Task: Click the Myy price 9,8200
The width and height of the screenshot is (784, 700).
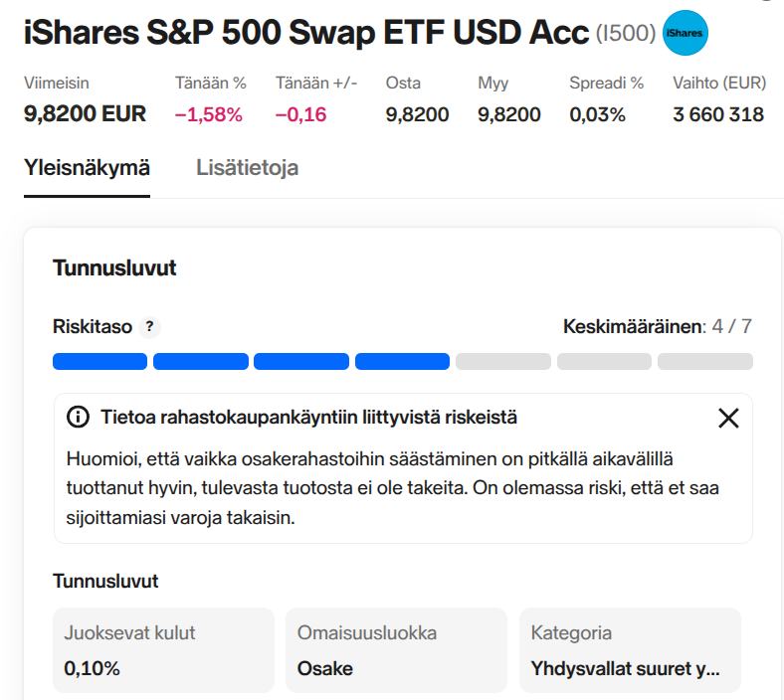Action: pyautogui.click(x=508, y=114)
